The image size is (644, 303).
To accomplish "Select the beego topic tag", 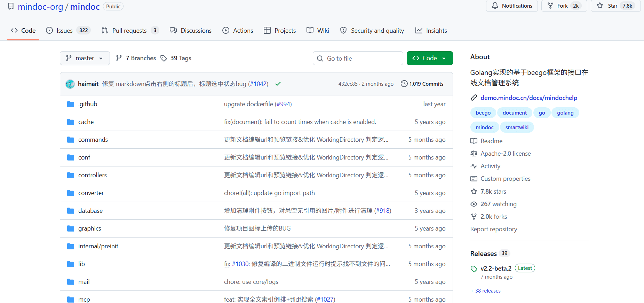I will pos(483,113).
